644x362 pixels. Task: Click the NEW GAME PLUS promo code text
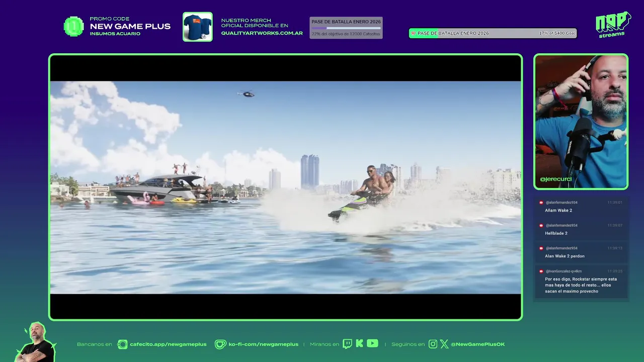coord(130,27)
